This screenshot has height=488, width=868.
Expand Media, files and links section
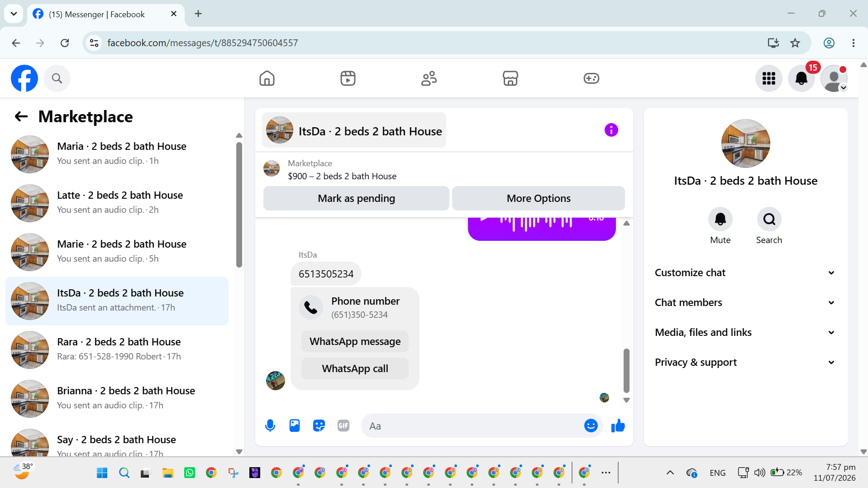coord(745,333)
